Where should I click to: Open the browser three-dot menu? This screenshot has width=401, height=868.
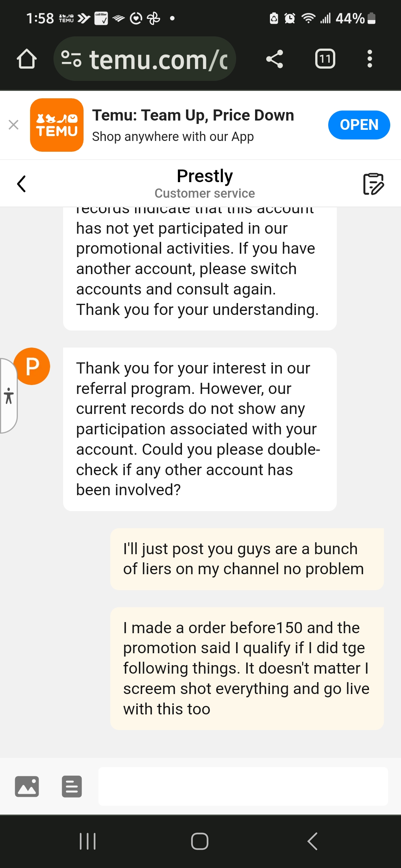(369, 59)
